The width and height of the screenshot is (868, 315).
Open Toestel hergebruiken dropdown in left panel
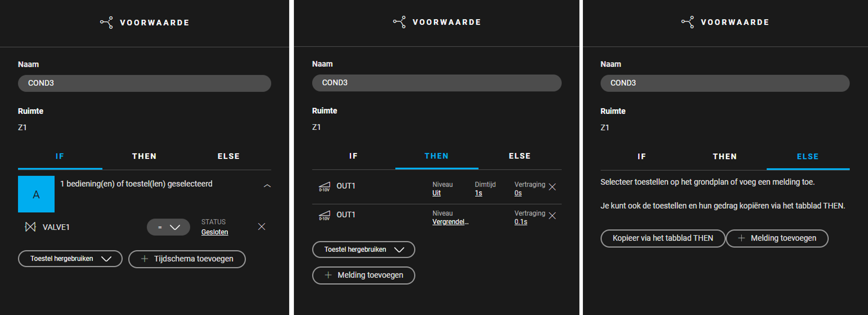pyautogui.click(x=70, y=259)
